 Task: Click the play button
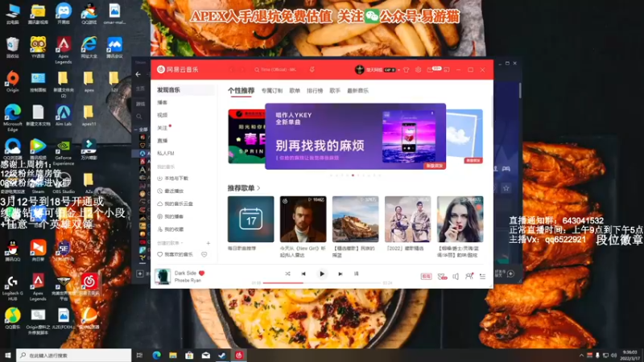(x=322, y=274)
